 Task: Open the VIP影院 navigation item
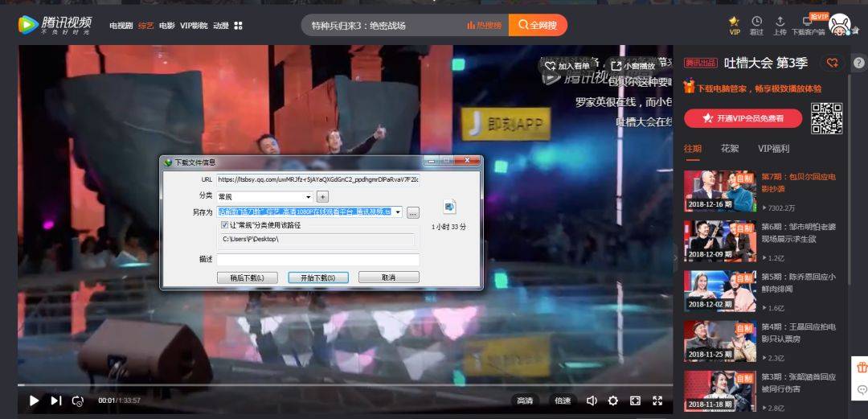194,26
